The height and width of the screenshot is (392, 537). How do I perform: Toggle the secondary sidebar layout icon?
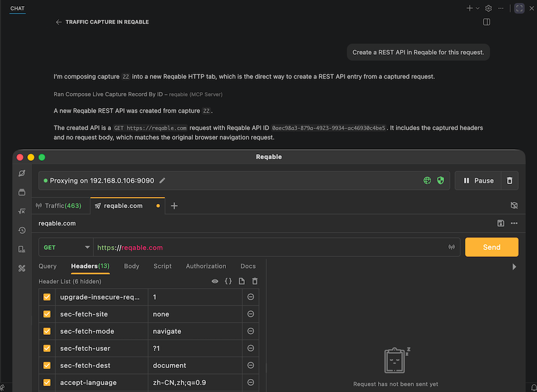click(486, 22)
